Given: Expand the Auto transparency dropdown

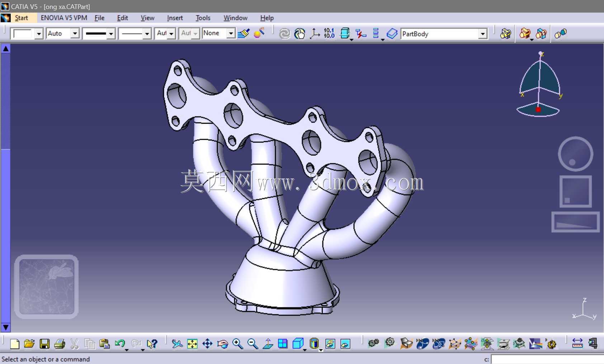Looking at the screenshot, I should pos(75,34).
